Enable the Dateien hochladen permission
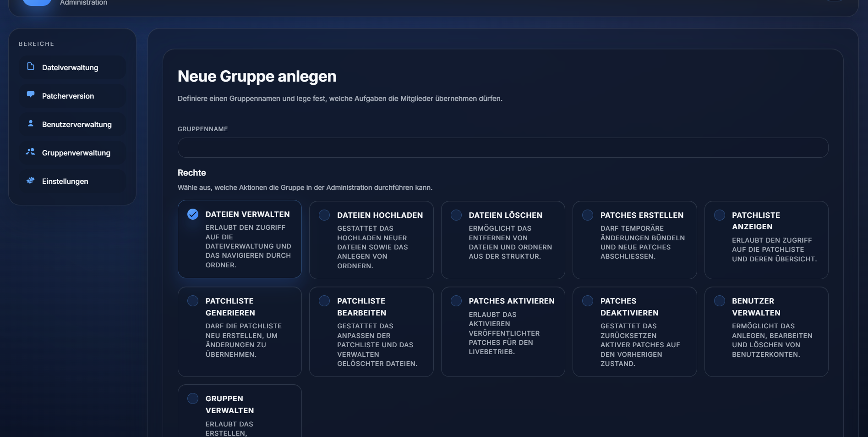 (324, 215)
